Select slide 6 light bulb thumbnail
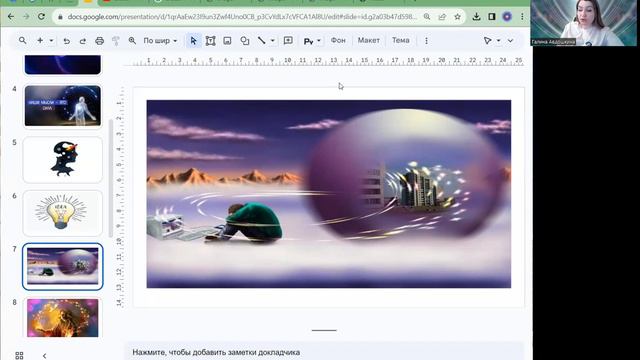 [x=62, y=213]
